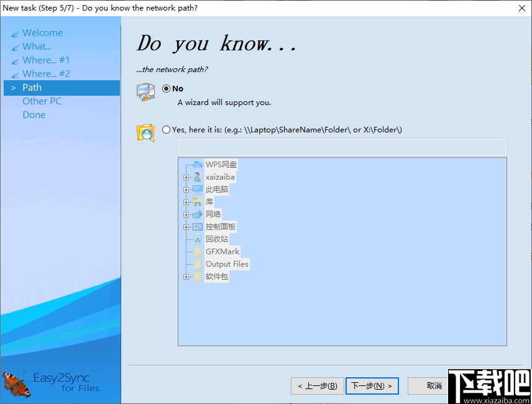Image resolution: width=532 pixels, height=404 pixels.
Task: Select the GFXMark folder in the tree
Action: tap(222, 251)
